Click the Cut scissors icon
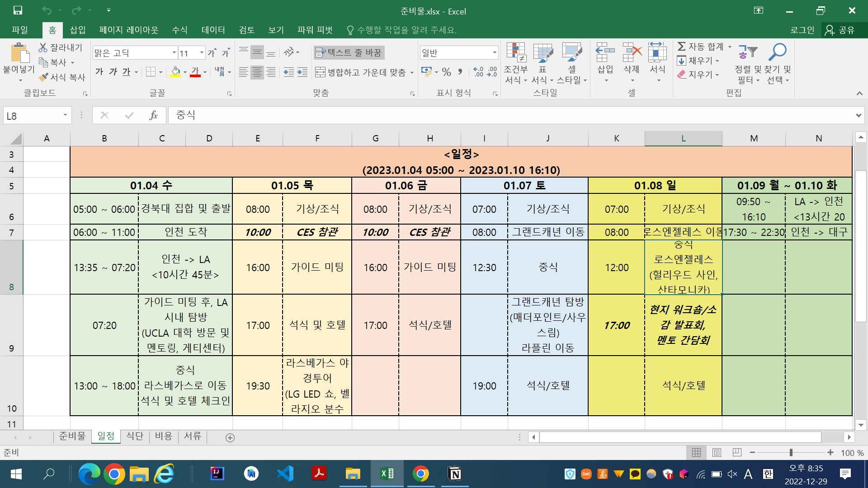The image size is (868, 488). 43,47
